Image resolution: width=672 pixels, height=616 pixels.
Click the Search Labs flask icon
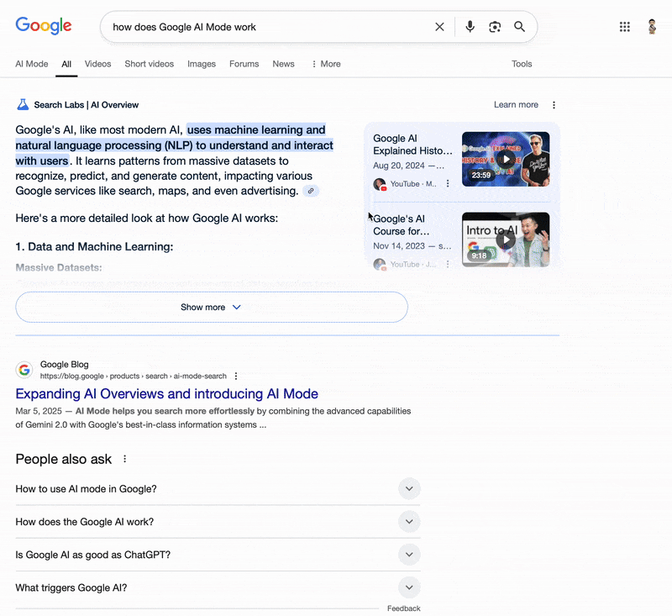tap(23, 104)
